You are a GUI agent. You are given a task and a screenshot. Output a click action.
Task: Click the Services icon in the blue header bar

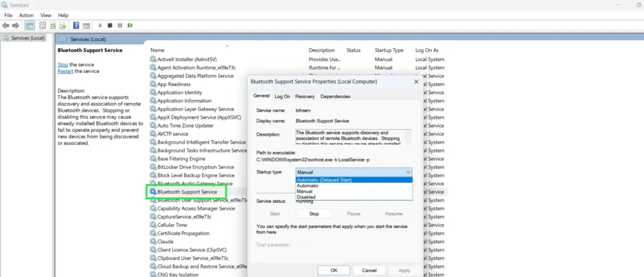pos(63,40)
